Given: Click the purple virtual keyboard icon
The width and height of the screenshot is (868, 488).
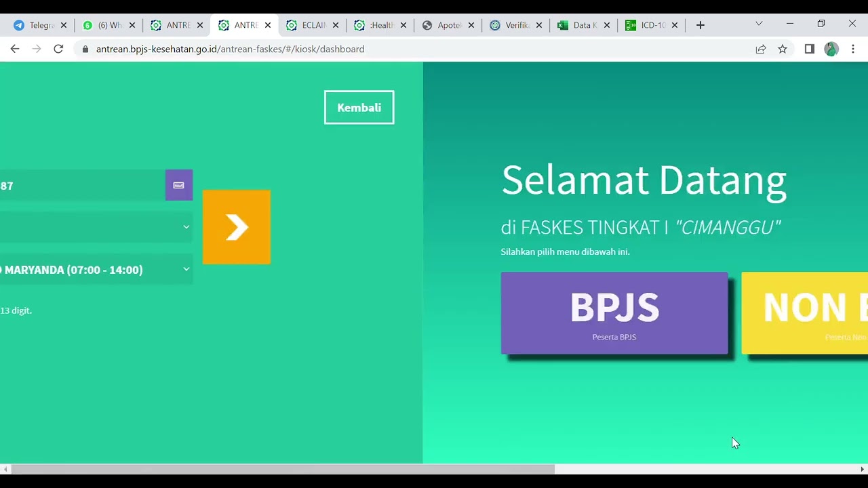Looking at the screenshot, I should [x=179, y=185].
